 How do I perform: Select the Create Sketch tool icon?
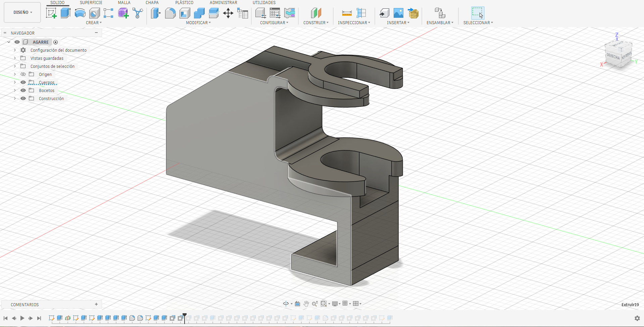point(51,13)
